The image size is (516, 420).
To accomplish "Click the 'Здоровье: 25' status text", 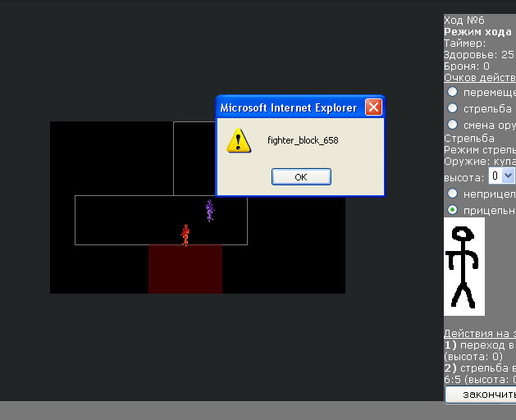I will [x=479, y=55].
